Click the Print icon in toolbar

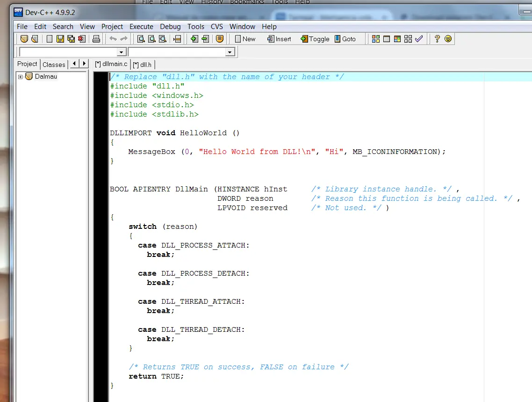coord(96,39)
